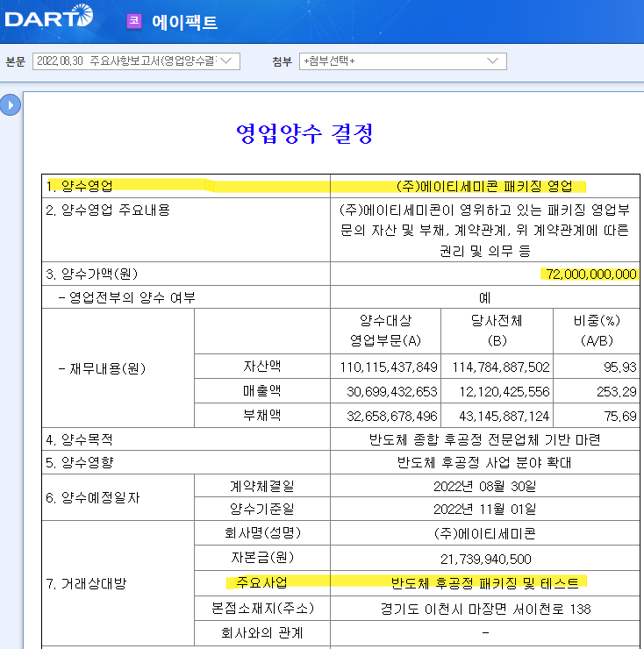Click the title 영업양수 결정
The image size is (644, 649).
point(304,133)
